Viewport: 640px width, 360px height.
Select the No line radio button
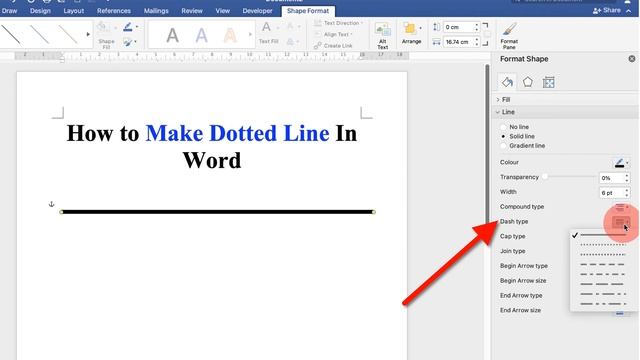[x=503, y=127]
